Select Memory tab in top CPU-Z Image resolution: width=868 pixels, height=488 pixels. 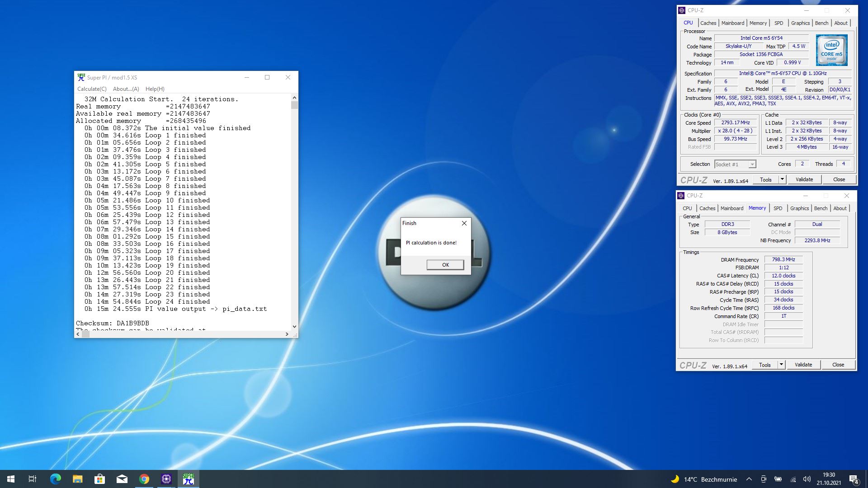(758, 23)
